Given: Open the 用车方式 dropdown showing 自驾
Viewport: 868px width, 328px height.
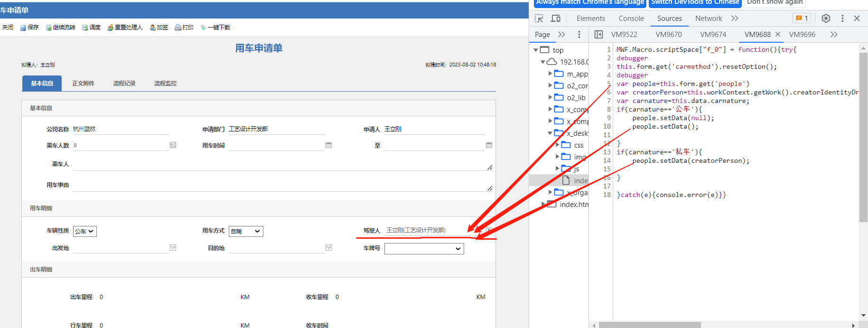Looking at the screenshot, I should pyautogui.click(x=246, y=231).
